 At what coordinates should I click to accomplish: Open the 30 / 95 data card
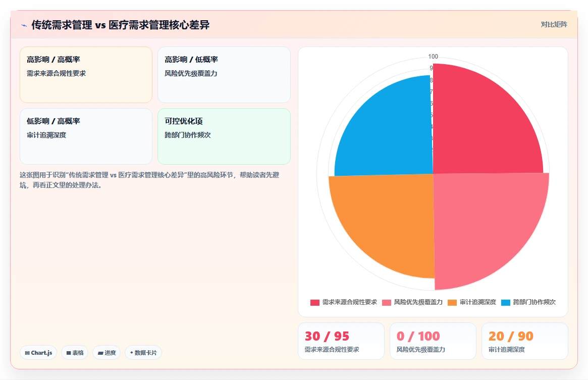(341, 341)
